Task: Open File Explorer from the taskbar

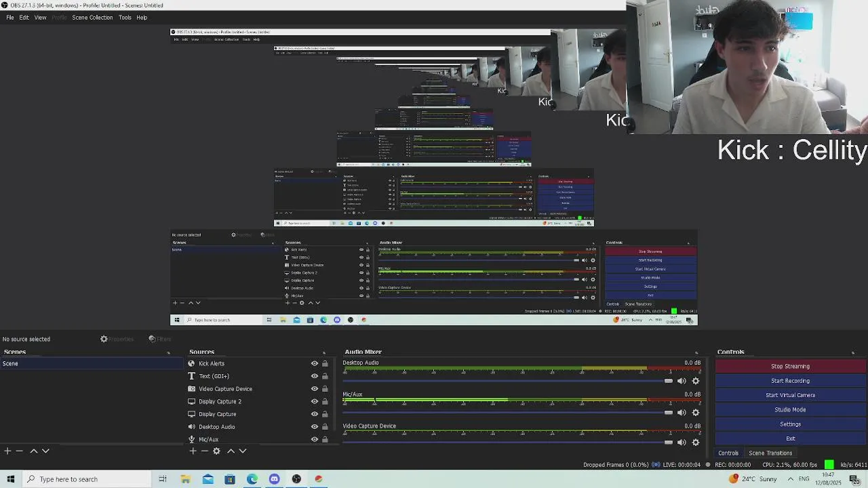Action: [185, 479]
